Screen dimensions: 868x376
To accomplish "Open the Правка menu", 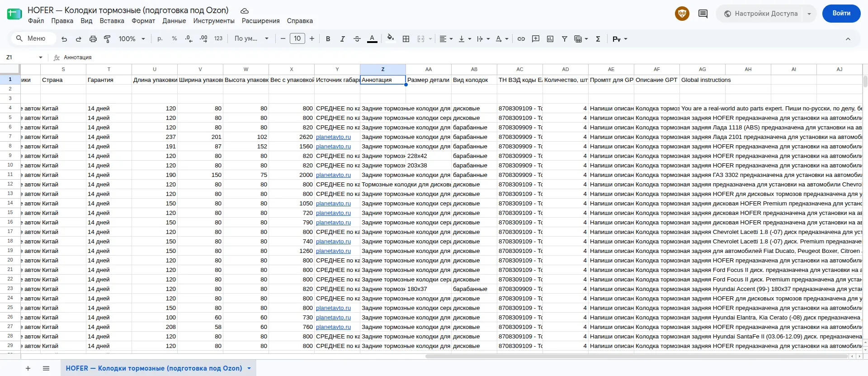I will coord(62,21).
